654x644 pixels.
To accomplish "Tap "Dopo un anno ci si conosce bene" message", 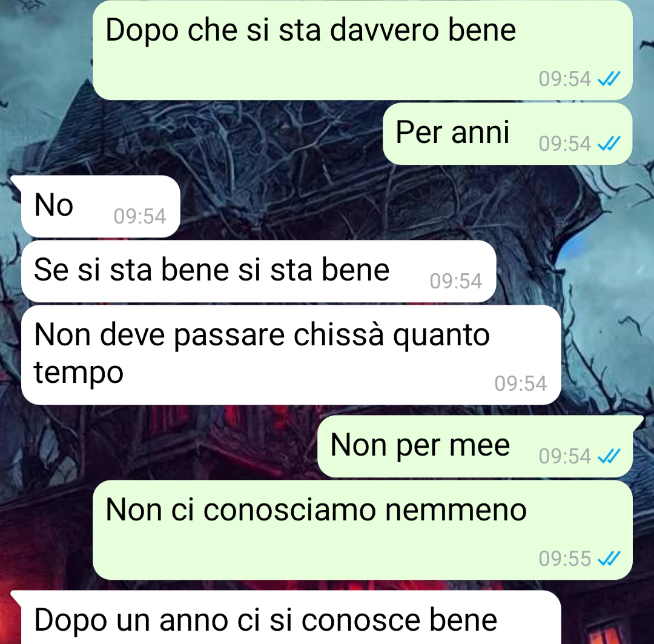I will point(291,618).
